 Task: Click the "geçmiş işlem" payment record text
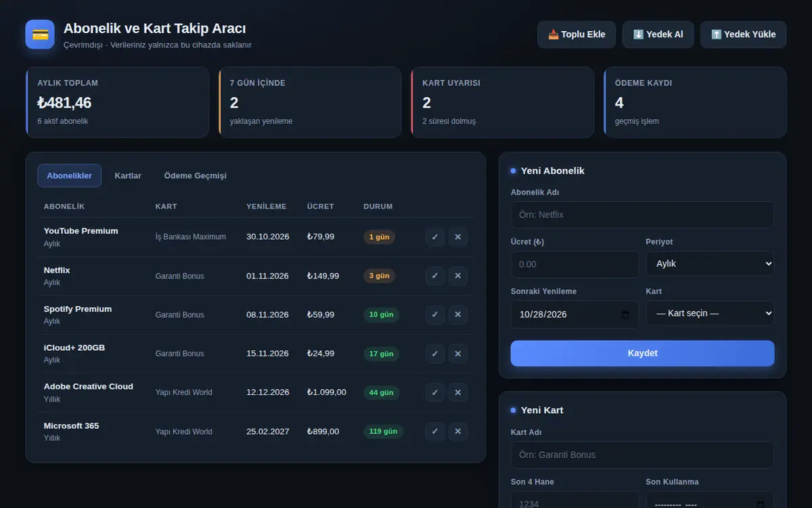click(637, 121)
